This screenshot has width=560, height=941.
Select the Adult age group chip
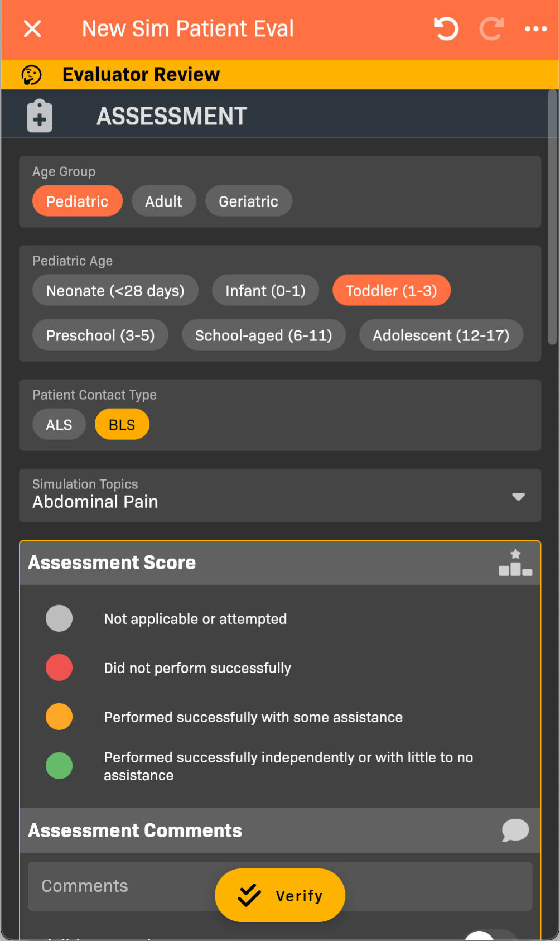click(163, 201)
